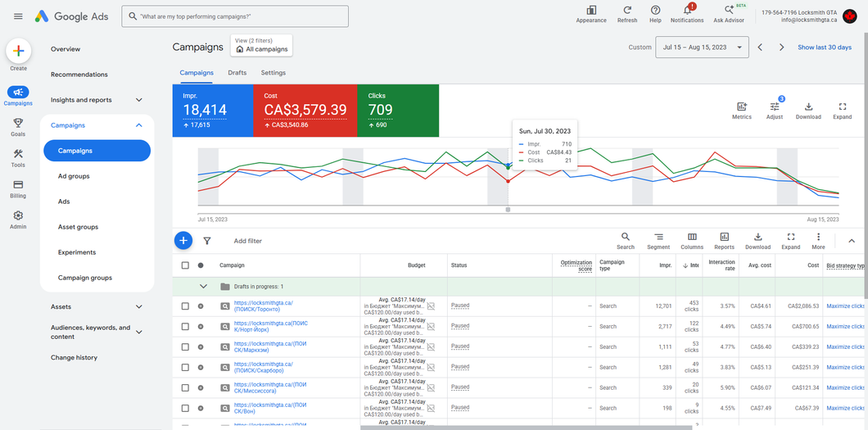Image resolution: width=868 pixels, height=430 pixels.
Task: Open the More options menu
Action: coord(818,241)
